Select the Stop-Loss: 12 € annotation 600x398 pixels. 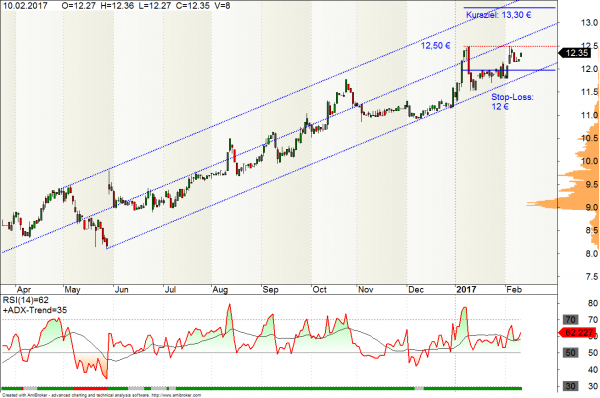coord(512,102)
